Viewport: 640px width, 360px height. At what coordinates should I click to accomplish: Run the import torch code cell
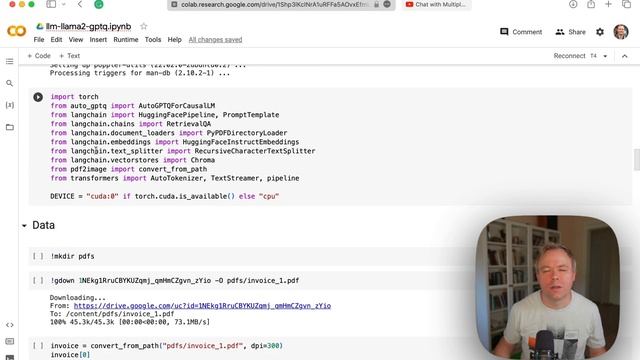[x=38, y=97]
